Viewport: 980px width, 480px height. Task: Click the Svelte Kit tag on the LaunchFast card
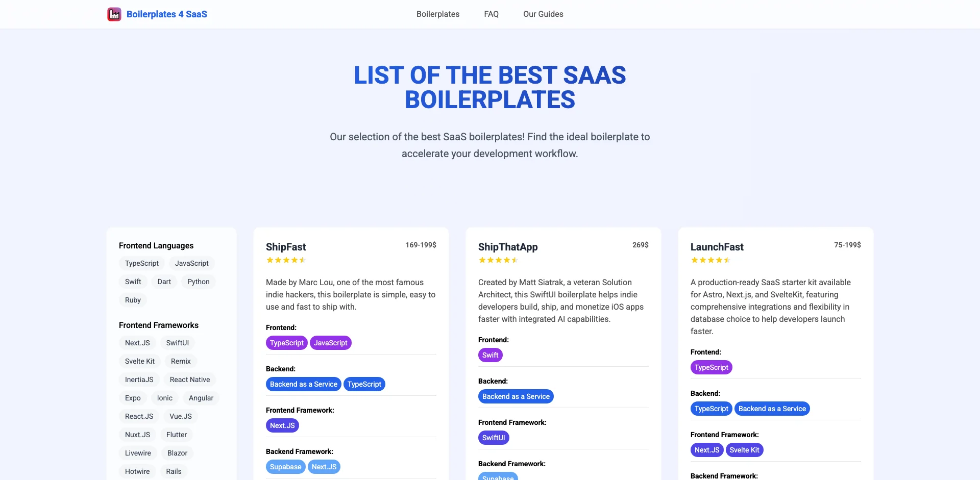(x=744, y=449)
